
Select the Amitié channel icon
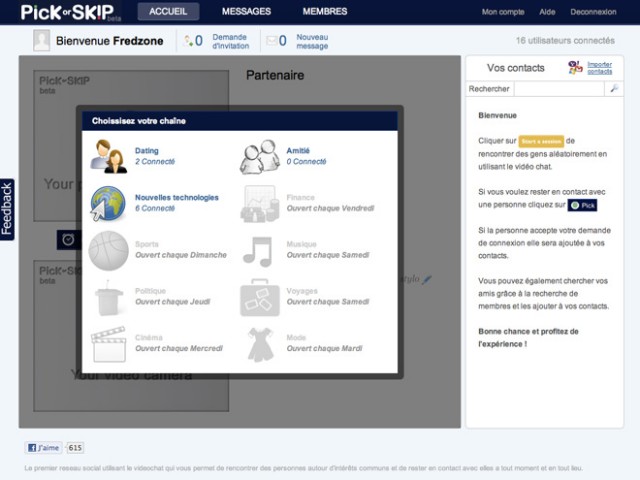260,157
